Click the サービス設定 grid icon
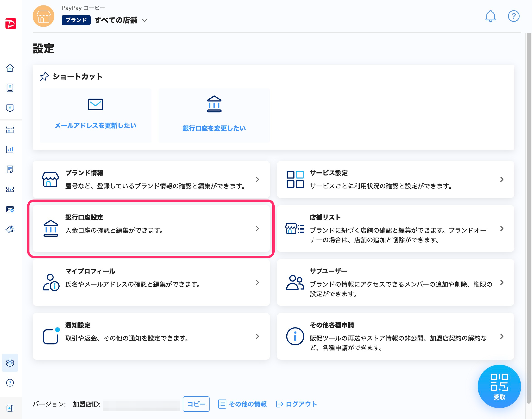 pyautogui.click(x=295, y=179)
